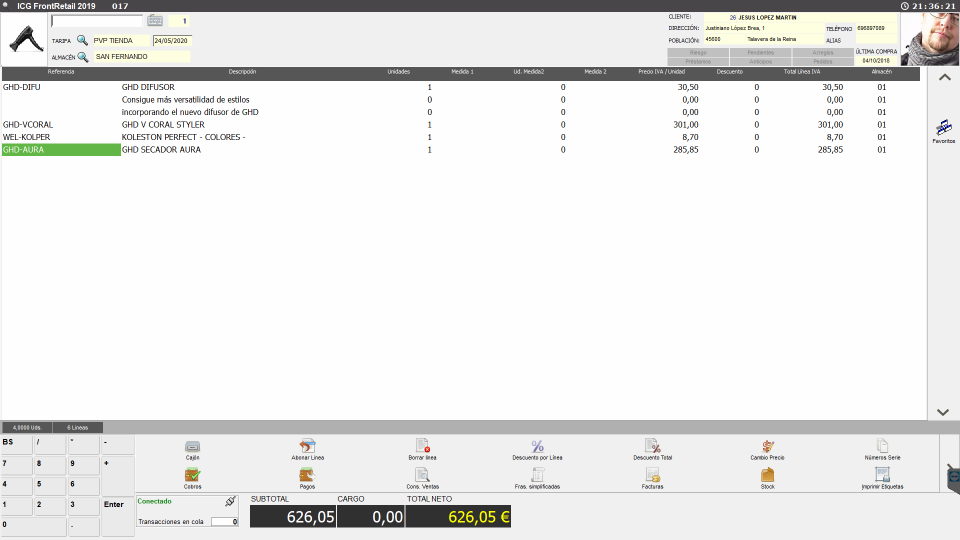
Task: Check Stock for products
Action: pyautogui.click(x=767, y=478)
